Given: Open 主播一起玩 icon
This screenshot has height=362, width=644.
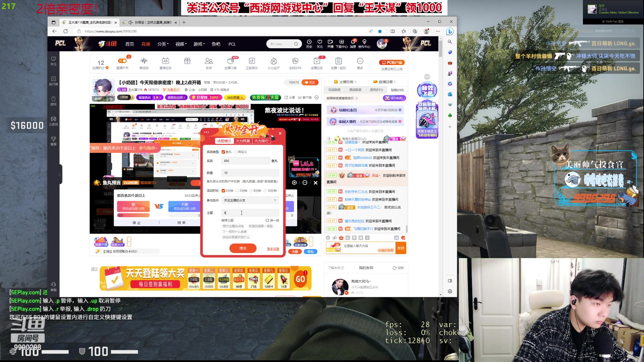Looking at the screenshot, I should pyautogui.click(x=338, y=61).
